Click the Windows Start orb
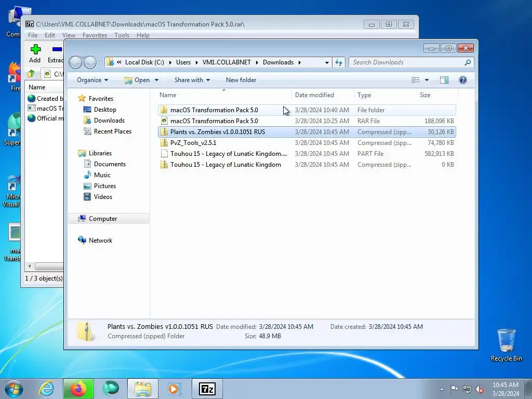Viewport: 532px width, 399px height. [14, 389]
